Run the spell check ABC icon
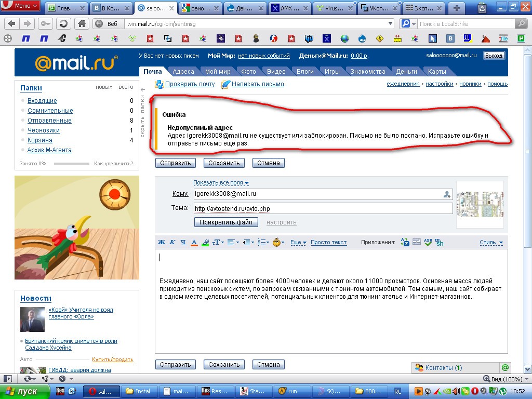Screen dimensions: 532x399 [x=428, y=242]
